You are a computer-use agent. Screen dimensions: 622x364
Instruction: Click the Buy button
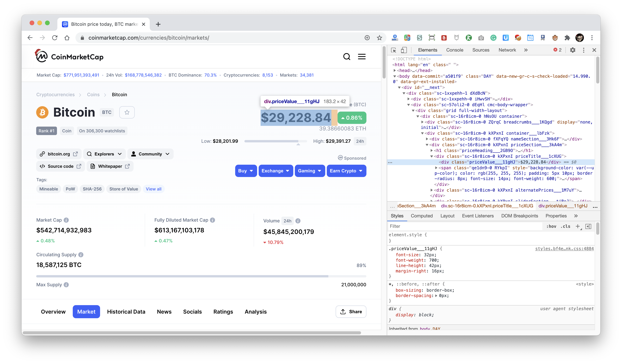click(x=245, y=170)
